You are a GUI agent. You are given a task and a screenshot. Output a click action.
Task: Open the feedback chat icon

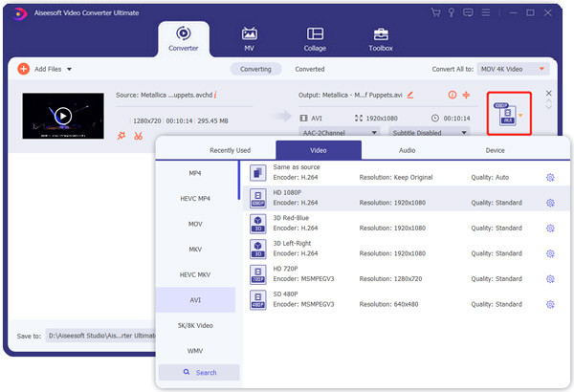[x=468, y=12]
